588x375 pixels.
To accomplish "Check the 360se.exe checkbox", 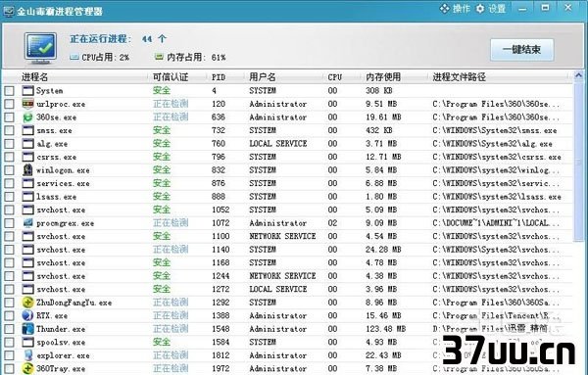I will pyautogui.click(x=10, y=117).
